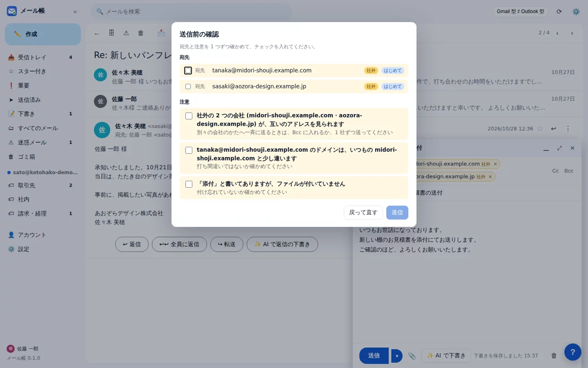Click the メールを検索 search field
Screen dimensions: 588x368
click(x=191, y=11)
